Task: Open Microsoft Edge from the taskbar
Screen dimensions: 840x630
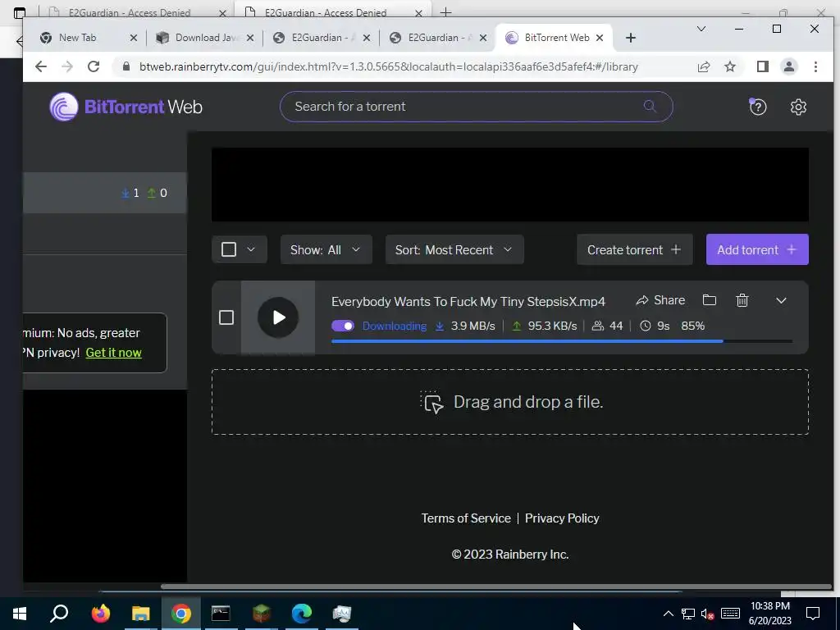Action: pyautogui.click(x=302, y=613)
